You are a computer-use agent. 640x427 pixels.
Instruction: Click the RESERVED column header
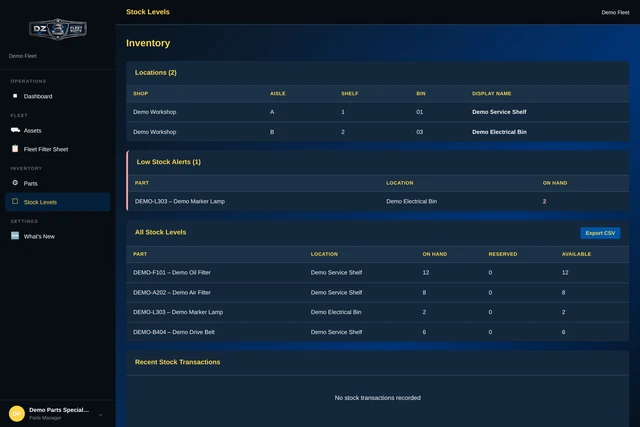503,254
